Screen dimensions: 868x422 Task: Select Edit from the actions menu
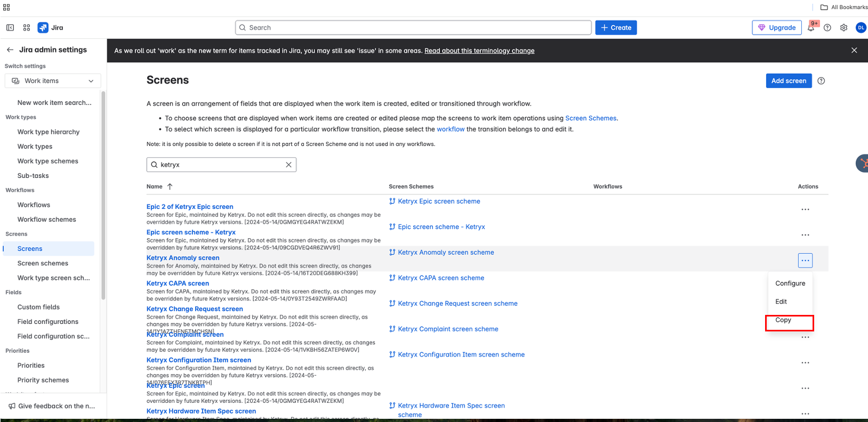(790, 302)
